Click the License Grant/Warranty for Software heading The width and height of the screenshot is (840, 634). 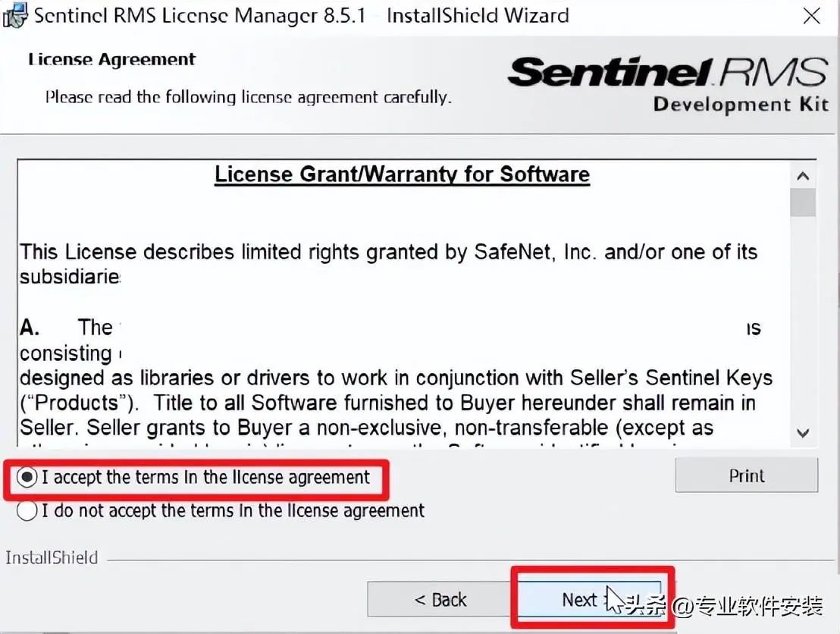click(402, 174)
